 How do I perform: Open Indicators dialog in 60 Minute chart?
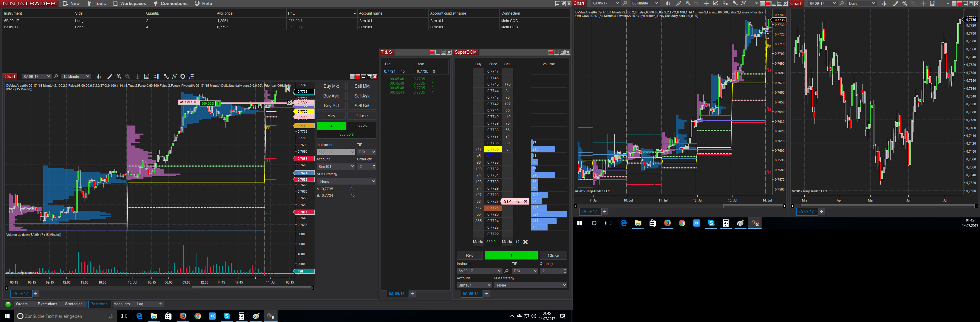[735, 3]
